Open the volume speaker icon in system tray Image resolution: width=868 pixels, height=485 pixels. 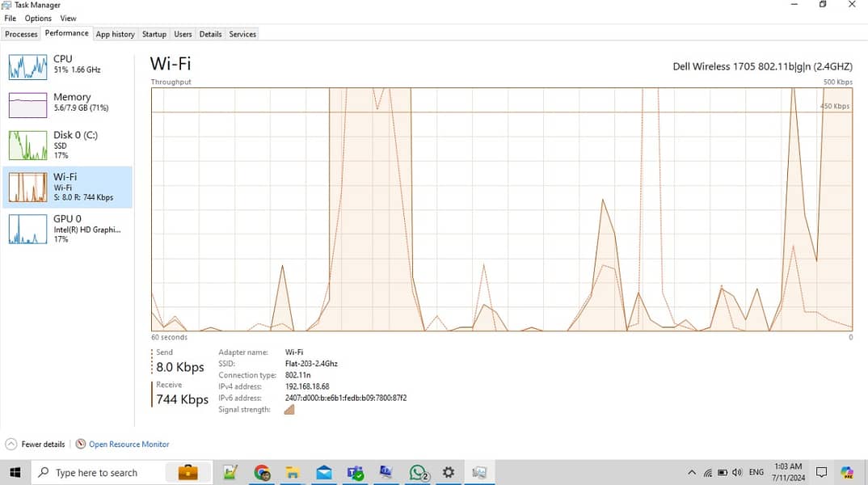click(x=737, y=472)
